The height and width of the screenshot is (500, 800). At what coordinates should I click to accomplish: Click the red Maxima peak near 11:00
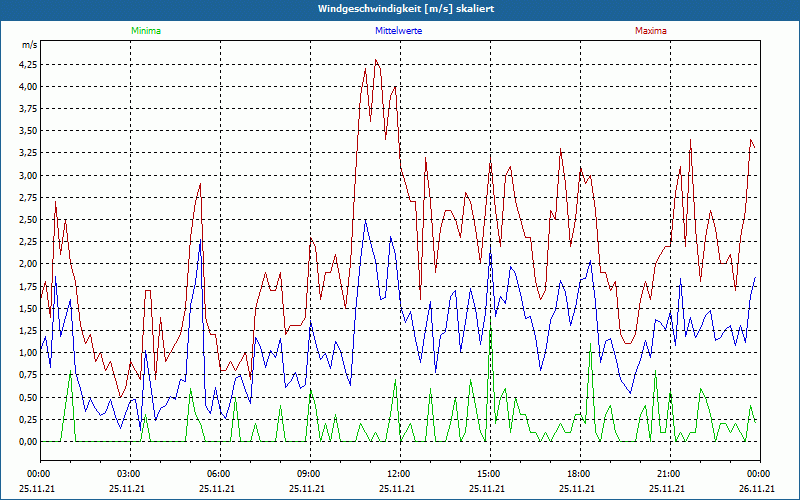[x=376, y=60]
